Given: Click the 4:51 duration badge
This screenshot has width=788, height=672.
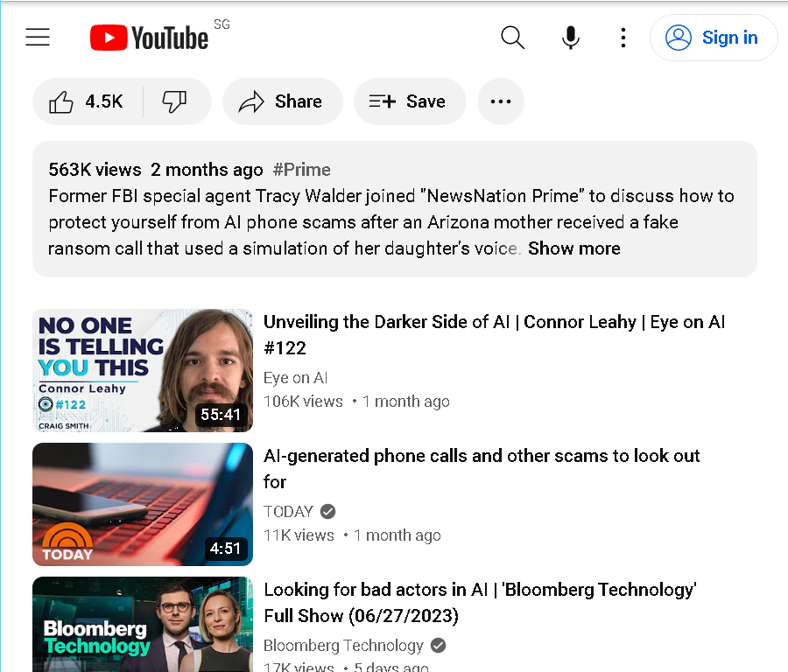Looking at the screenshot, I should [225, 549].
